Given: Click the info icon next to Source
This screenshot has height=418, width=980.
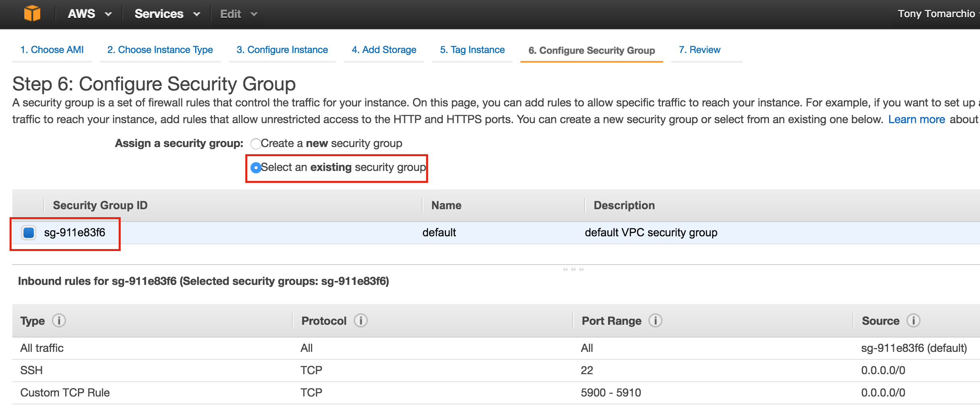Looking at the screenshot, I should point(913,320).
